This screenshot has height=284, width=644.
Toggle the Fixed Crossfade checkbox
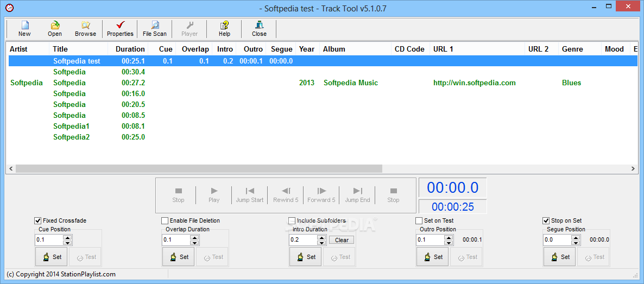click(38, 220)
